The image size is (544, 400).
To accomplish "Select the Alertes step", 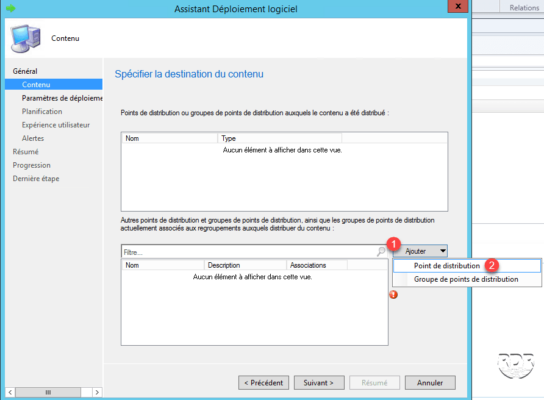I will (x=33, y=138).
